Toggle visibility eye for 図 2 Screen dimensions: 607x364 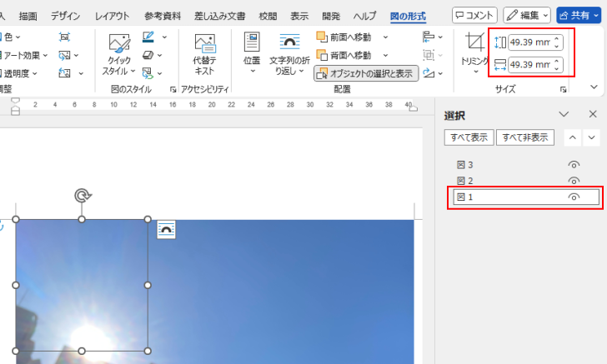(574, 181)
